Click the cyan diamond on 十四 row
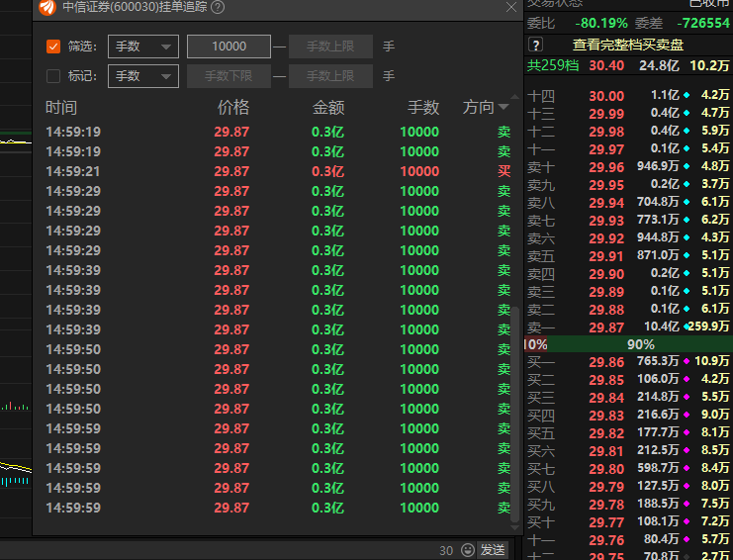733x560 pixels. click(x=687, y=95)
